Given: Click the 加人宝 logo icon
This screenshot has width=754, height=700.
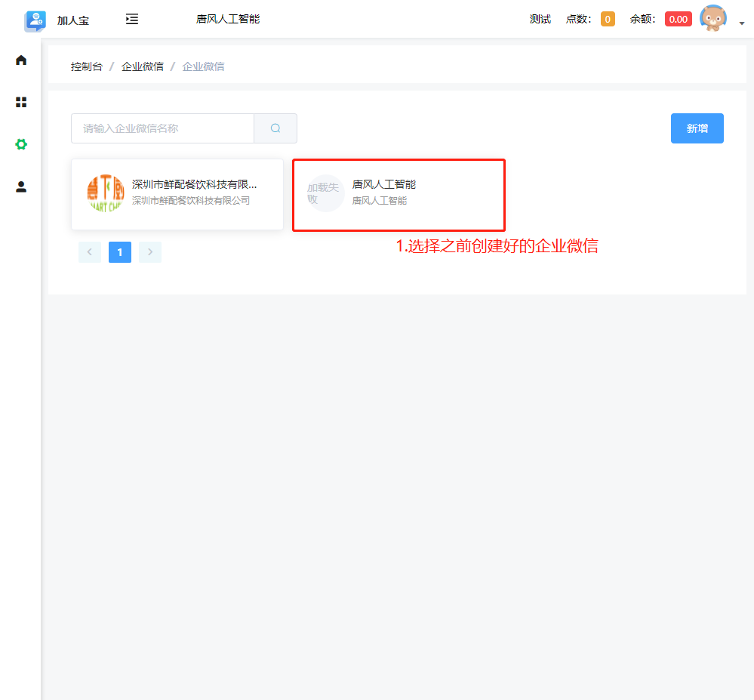Looking at the screenshot, I should click(x=35, y=20).
